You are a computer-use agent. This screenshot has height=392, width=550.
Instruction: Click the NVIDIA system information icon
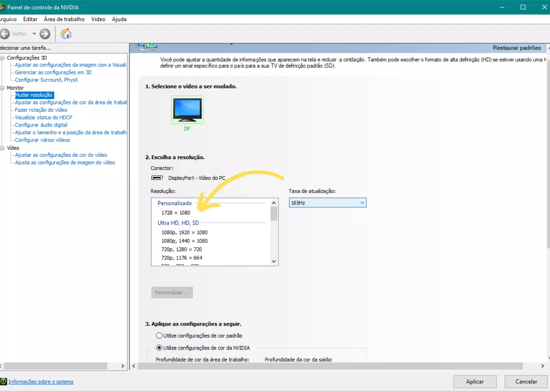pos(3,382)
